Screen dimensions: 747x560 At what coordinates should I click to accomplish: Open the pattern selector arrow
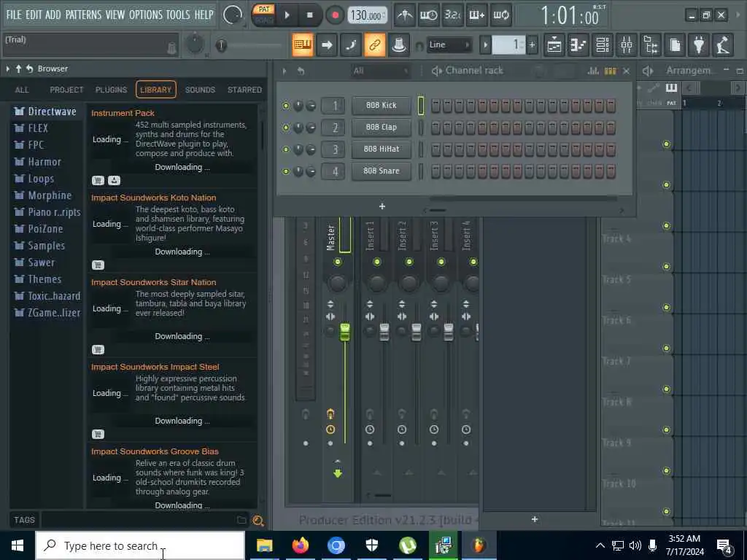point(485,45)
